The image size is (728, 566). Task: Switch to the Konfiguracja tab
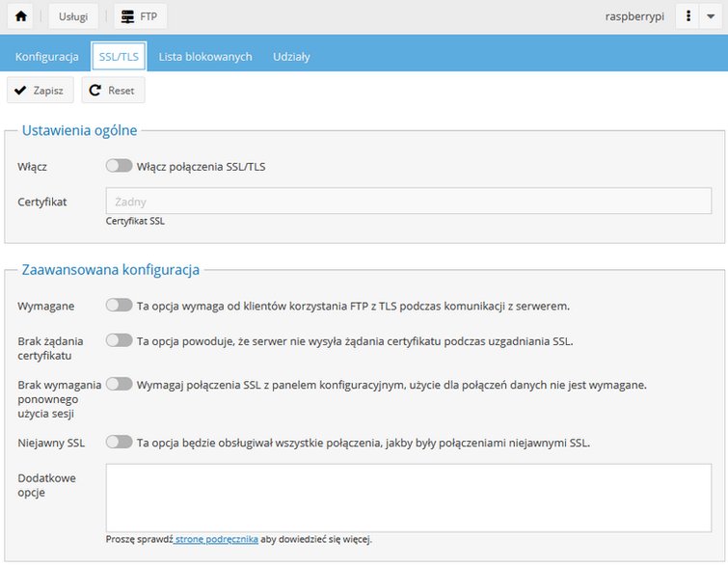47,57
